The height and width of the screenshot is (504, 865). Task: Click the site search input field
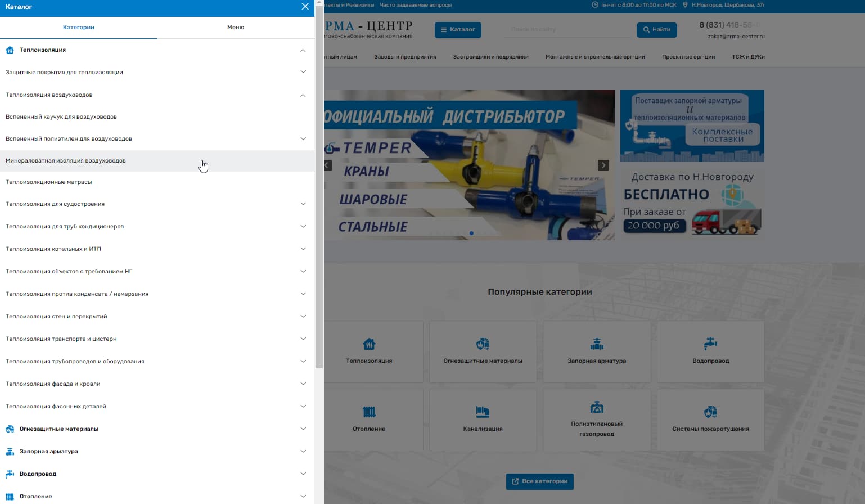(x=567, y=30)
